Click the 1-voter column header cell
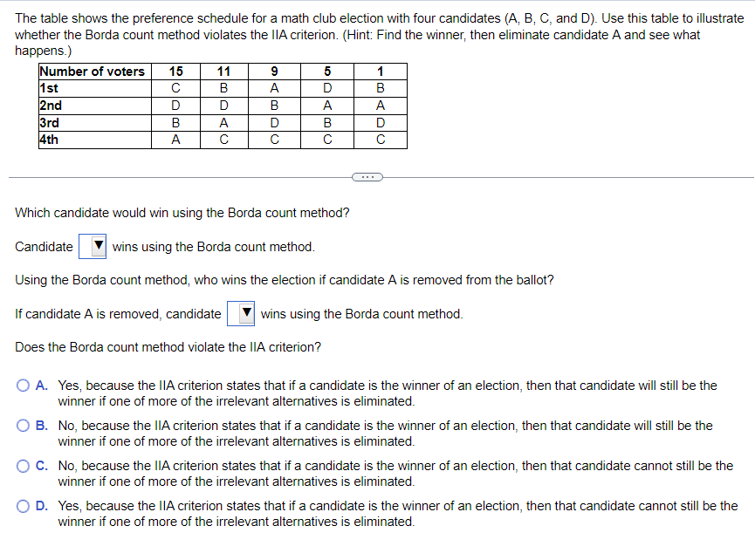The image size is (755, 560). 381,72
